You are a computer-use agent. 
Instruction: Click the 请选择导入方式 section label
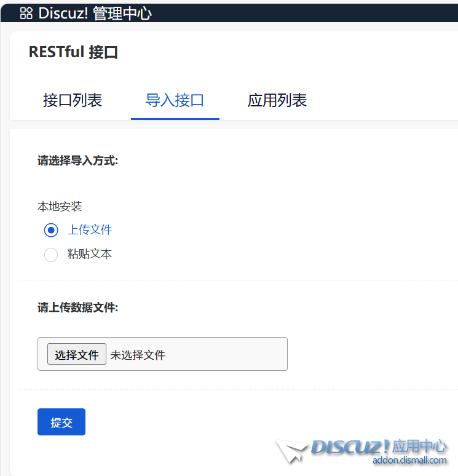(77, 161)
